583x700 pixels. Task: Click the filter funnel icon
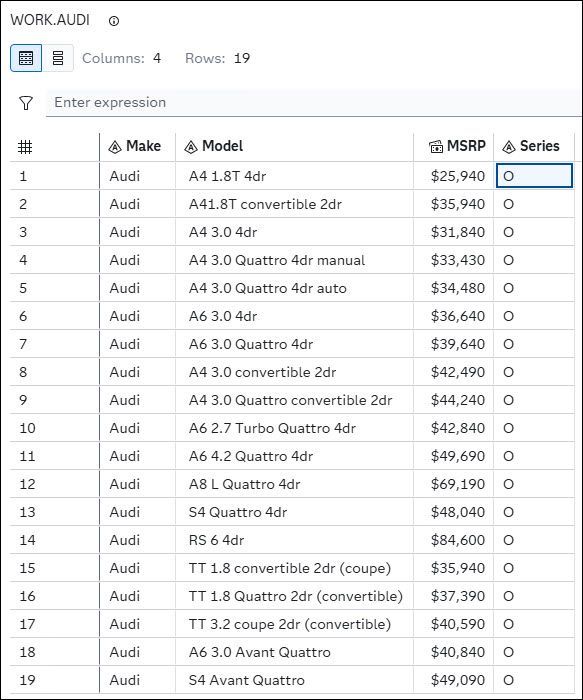(x=26, y=103)
